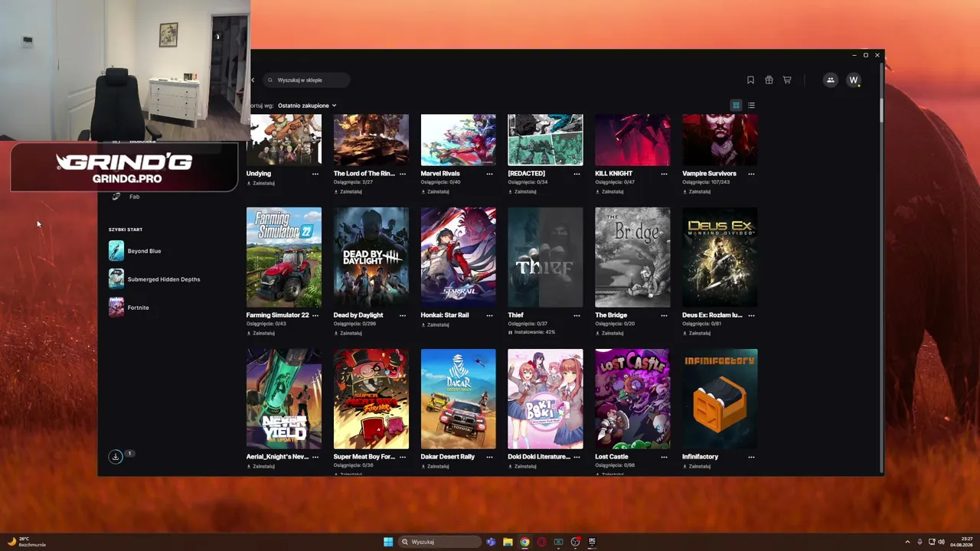Click Zainstaluj under Vampire Survivors
Screen dimensions: 980x551
[x=697, y=191]
